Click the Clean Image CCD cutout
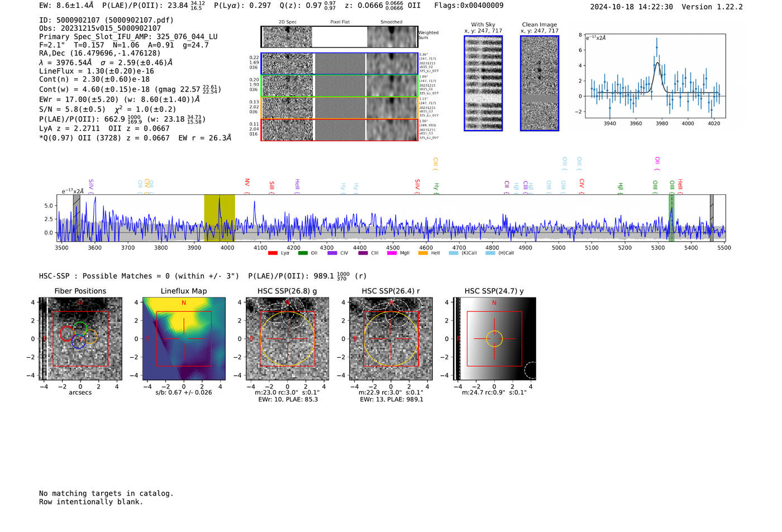Screen dimensions: 782x532 click(x=540, y=83)
